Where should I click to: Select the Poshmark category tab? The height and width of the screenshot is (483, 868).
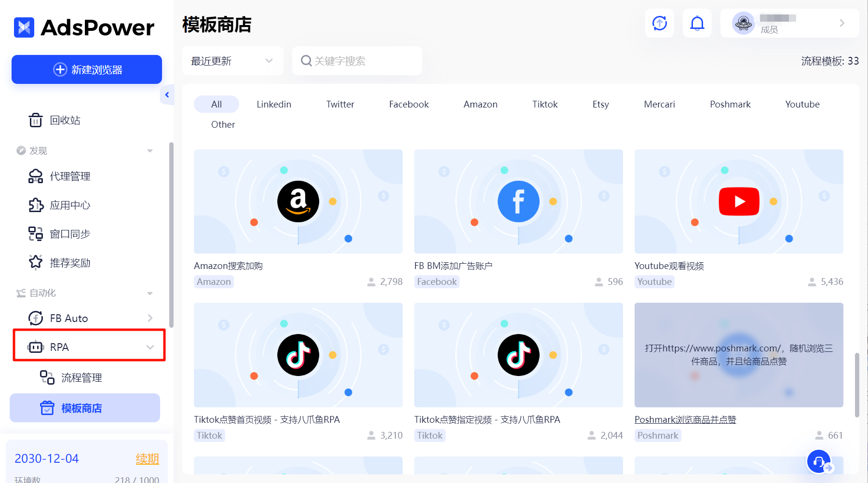pyautogui.click(x=730, y=104)
